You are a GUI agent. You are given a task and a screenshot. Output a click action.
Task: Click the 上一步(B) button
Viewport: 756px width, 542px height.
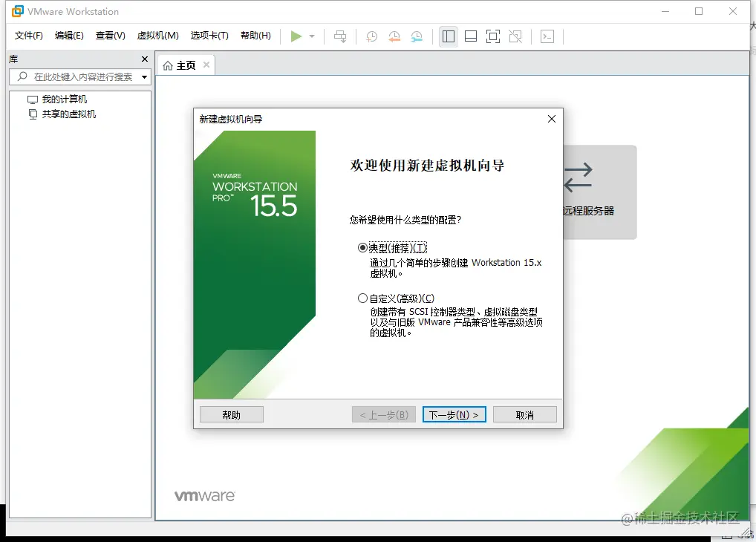(x=384, y=415)
